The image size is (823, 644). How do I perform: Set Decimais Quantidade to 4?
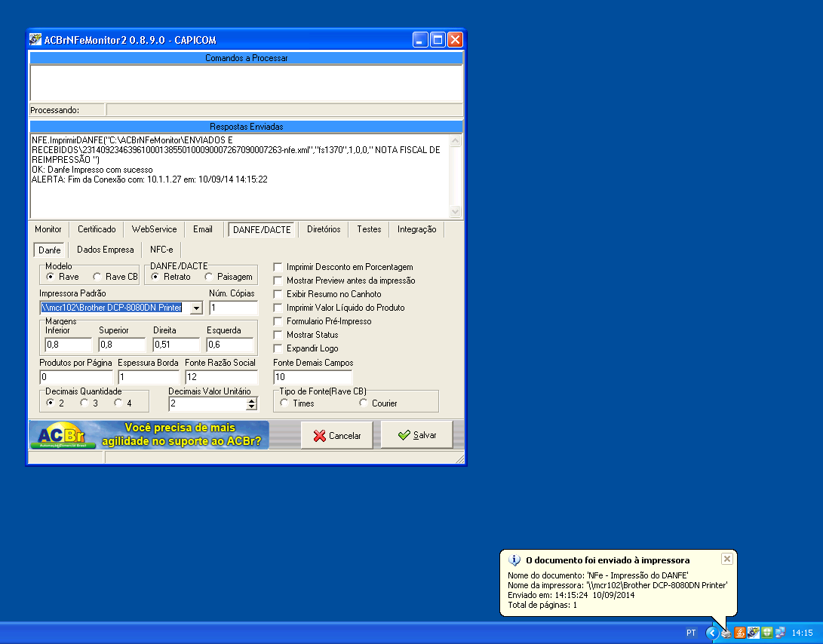click(x=118, y=403)
